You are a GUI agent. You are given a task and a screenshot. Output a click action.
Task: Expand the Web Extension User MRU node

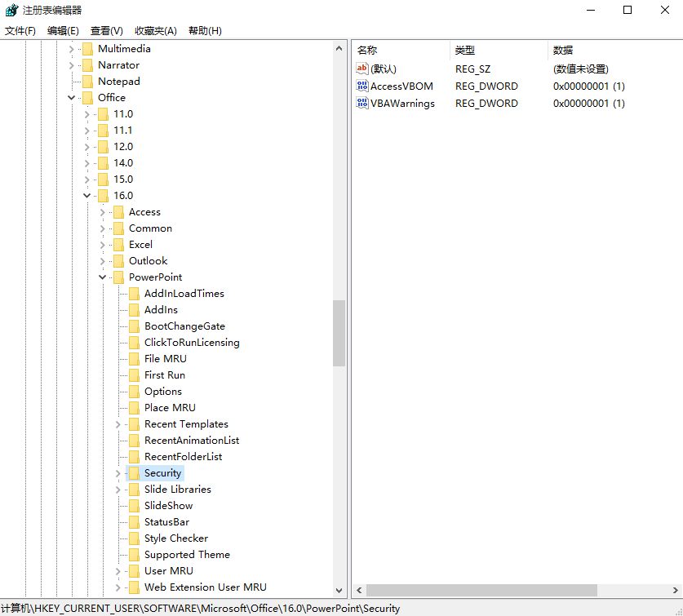coord(118,587)
